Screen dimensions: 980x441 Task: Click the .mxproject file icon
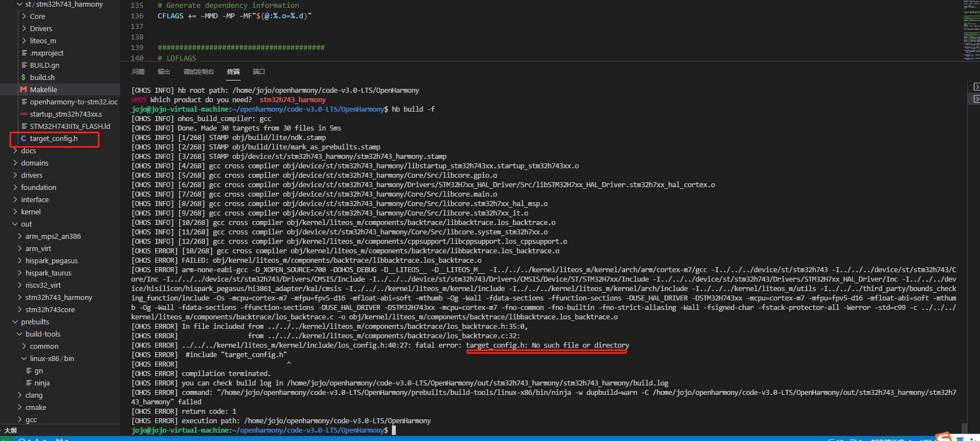click(24, 53)
